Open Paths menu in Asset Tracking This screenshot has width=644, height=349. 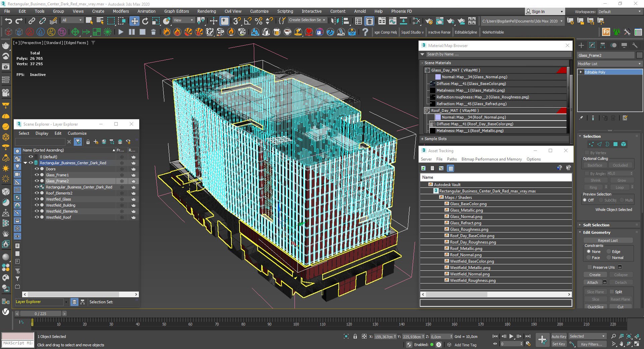[452, 159]
